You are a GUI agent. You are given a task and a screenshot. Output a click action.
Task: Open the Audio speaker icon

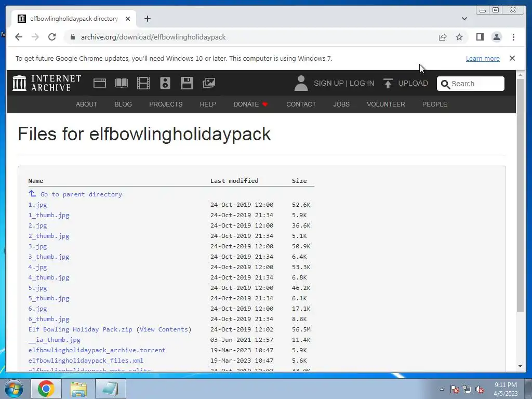pyautogui.click(x=165, y=83)
